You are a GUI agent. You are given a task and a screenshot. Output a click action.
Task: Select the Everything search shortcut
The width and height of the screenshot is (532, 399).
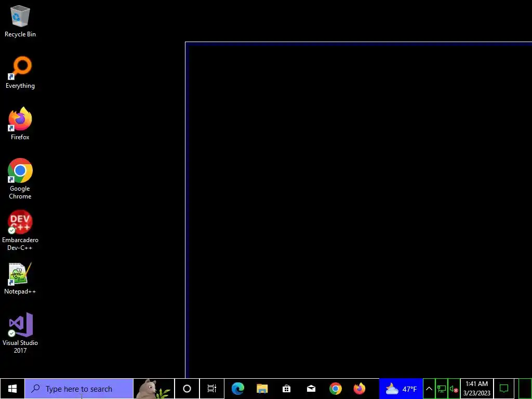20,73
